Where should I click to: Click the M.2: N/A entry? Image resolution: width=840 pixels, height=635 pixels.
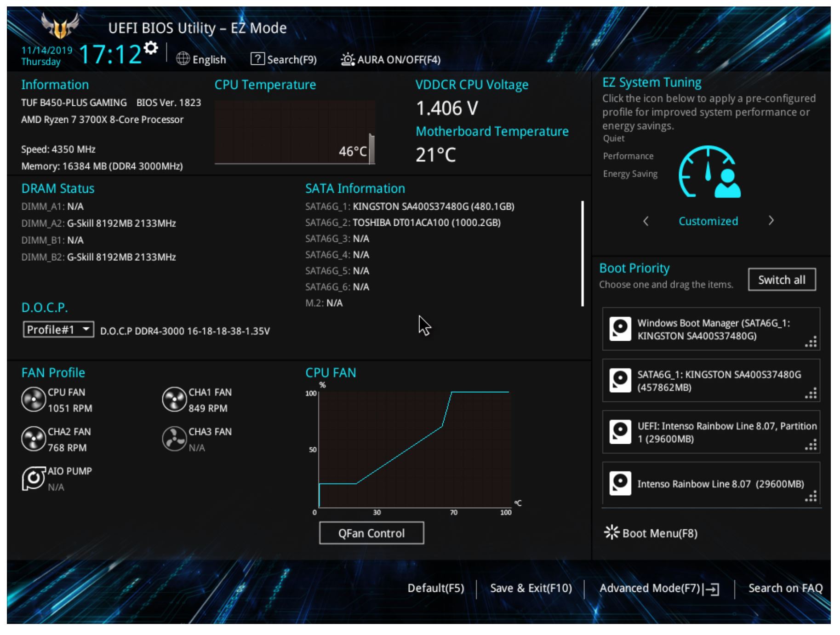pos(324,303)
